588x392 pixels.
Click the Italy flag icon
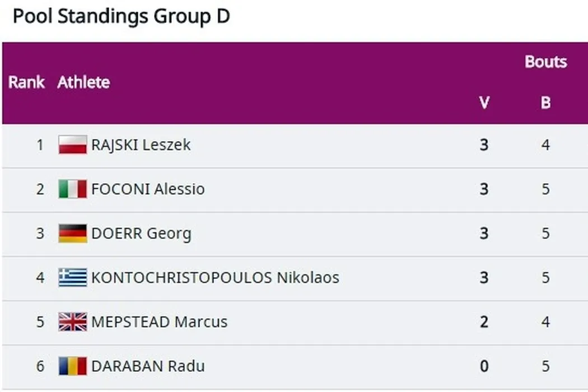coord(73,189)
